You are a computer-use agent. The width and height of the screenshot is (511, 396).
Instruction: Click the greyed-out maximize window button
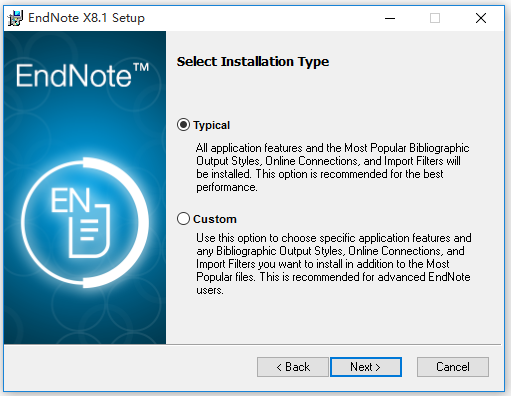[x=435, y=18]
